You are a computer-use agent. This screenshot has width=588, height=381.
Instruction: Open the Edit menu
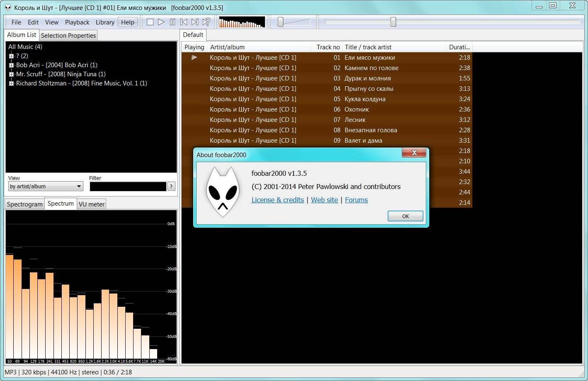[33, 22]
